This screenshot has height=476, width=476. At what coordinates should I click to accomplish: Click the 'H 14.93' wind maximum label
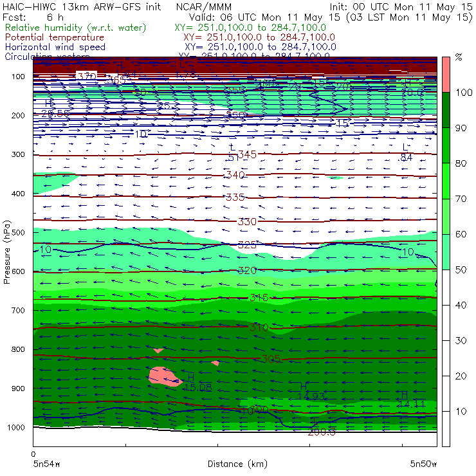(x=311, y=391)
